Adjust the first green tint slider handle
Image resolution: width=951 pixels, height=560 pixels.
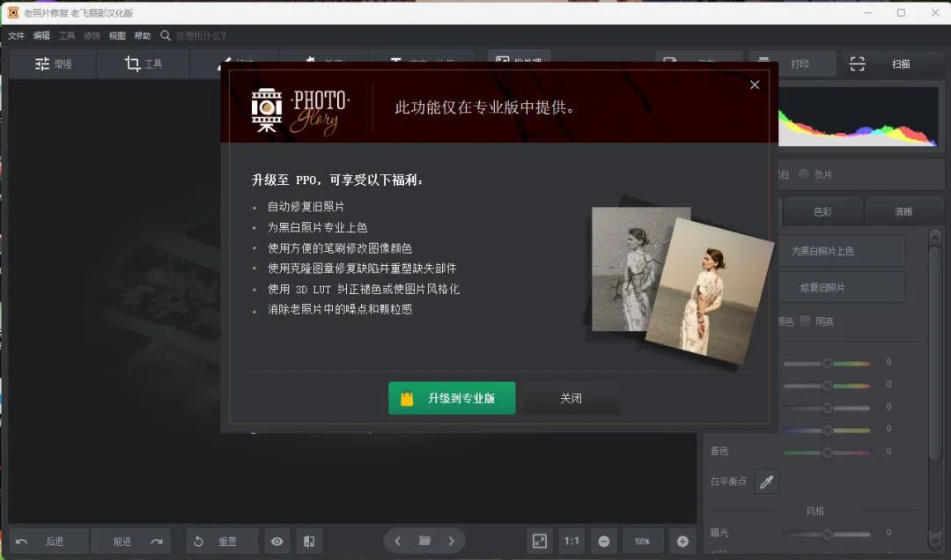click(x=827, y=363)
